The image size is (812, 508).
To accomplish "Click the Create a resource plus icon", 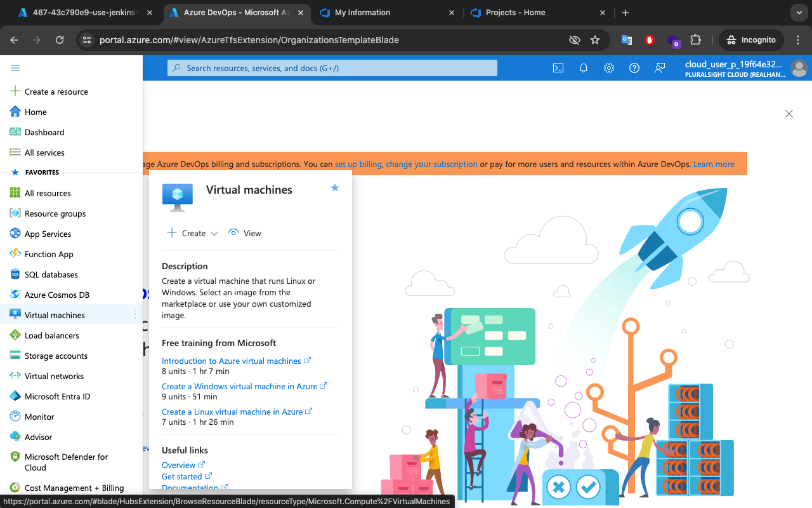I will point(15,91).
